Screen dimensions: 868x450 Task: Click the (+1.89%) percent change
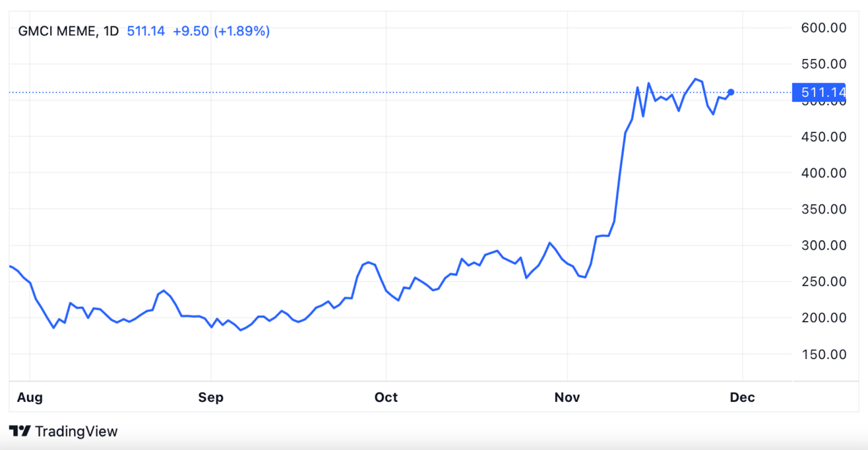pyautogui.click(x=242, y=31)
